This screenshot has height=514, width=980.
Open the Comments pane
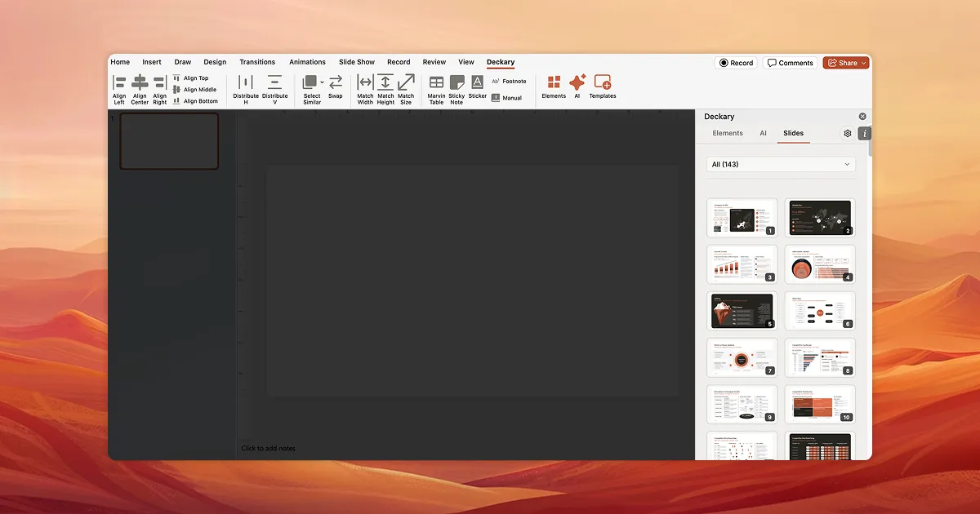790,63
